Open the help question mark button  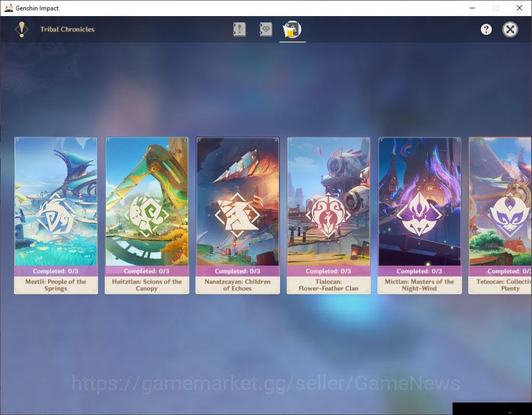486,30
